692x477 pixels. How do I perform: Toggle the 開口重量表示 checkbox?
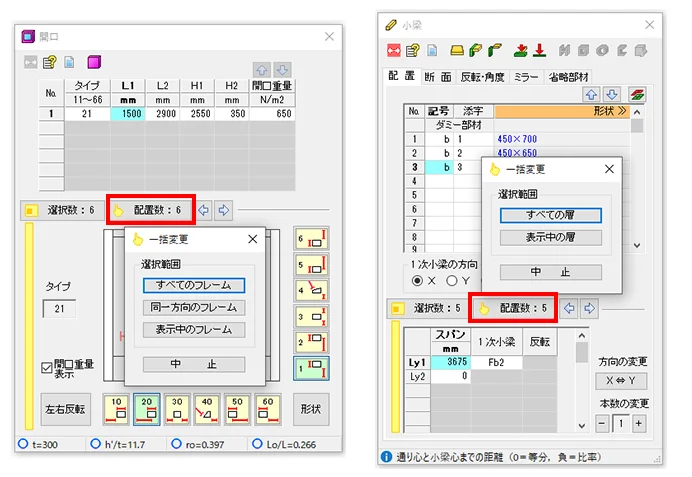coord(46,366)
